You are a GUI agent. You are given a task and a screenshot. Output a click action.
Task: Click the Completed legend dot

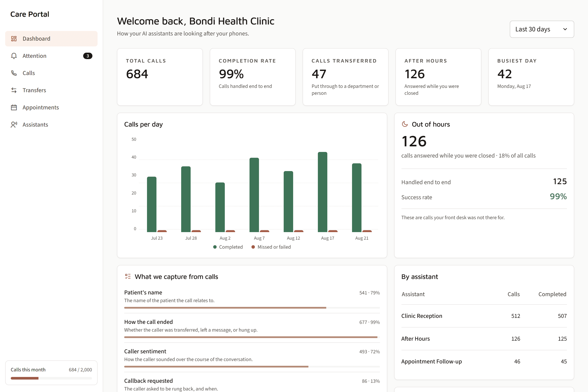click(215, 247)
